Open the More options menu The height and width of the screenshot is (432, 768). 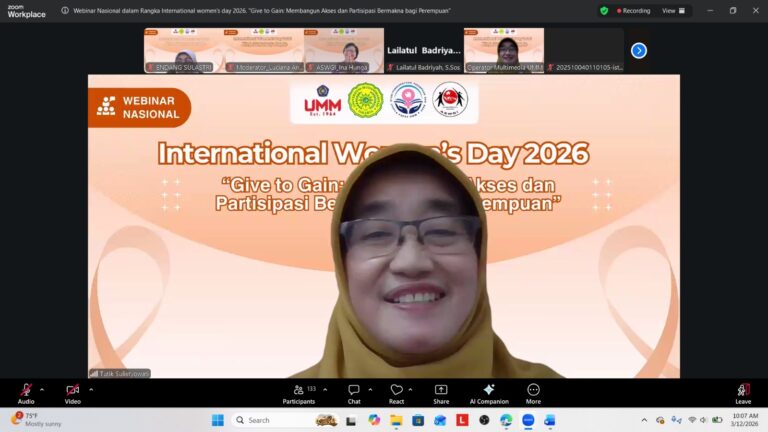click(x=533, y=393)
